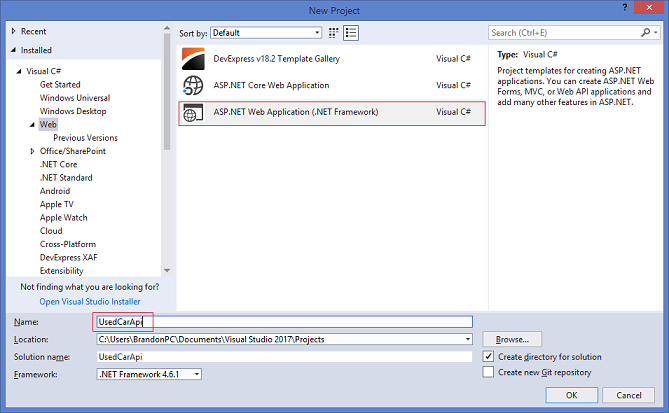Click the Name field containing UsedCarApi

pyautogui.click(x=285, y=322)
